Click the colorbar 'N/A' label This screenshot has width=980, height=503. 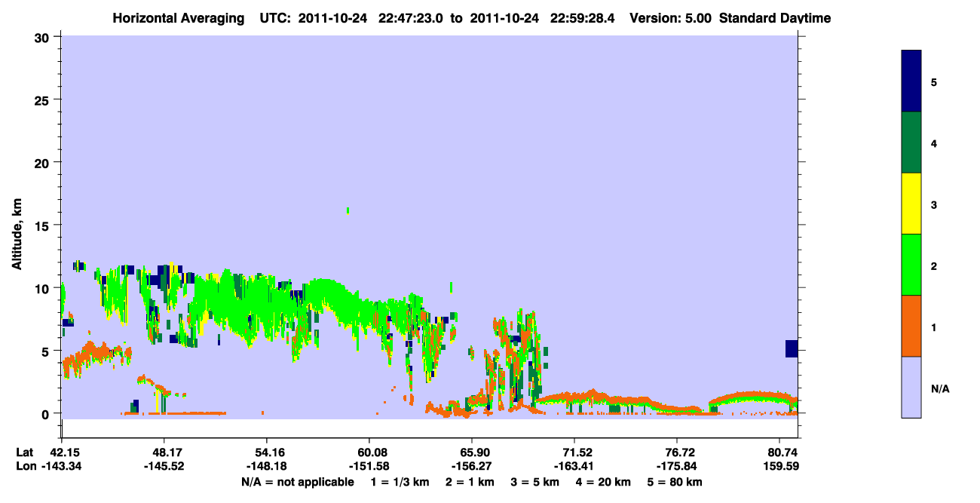pyautogui.click(x=940, y=389)
